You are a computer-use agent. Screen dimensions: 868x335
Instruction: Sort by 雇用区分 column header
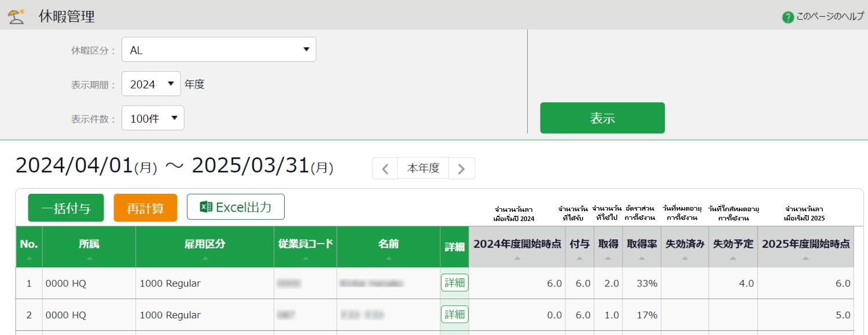pos(205,246)
